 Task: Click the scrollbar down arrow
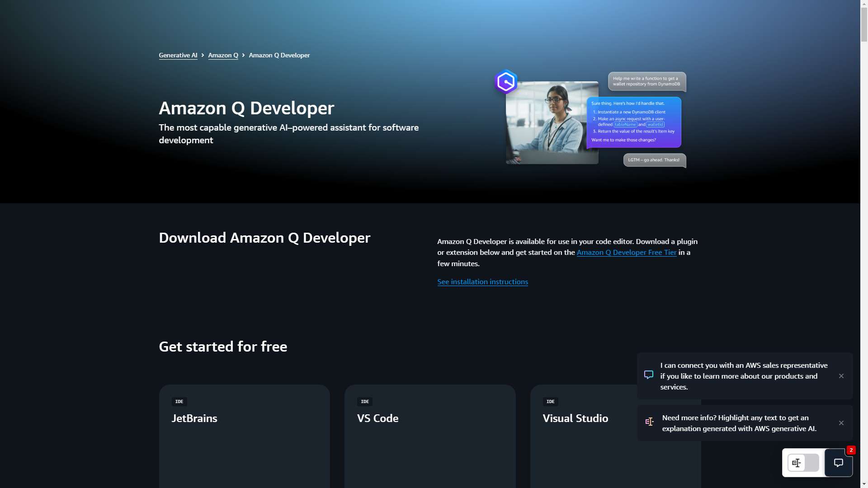[864, 484]
